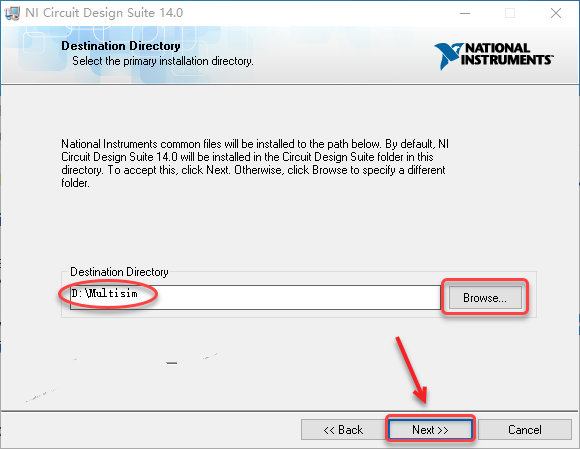The image size is (580, 449).
Task: Click the 'Destination Directory' group label
Action: pyautogui.click(x=119, y=272)
